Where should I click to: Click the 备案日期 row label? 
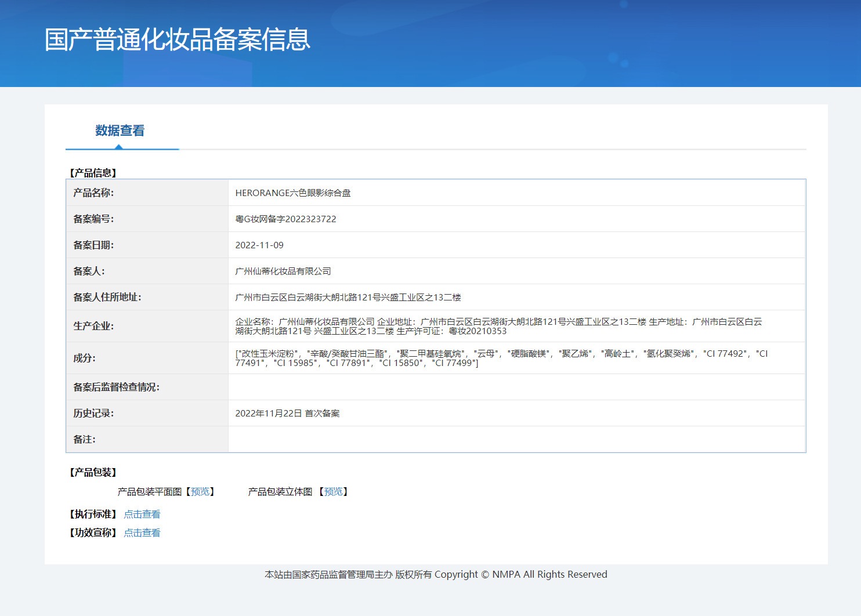point(93,245)
